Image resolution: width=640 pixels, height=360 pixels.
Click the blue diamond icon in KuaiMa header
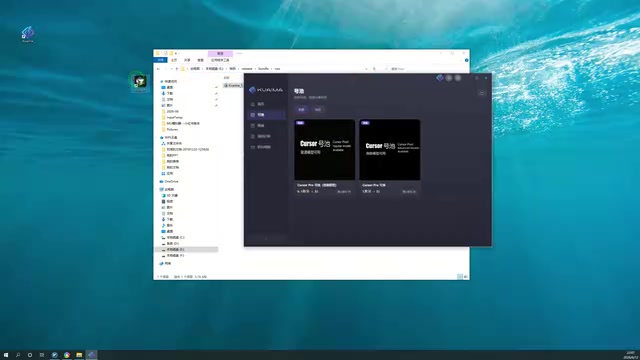(x=440, y=78)
